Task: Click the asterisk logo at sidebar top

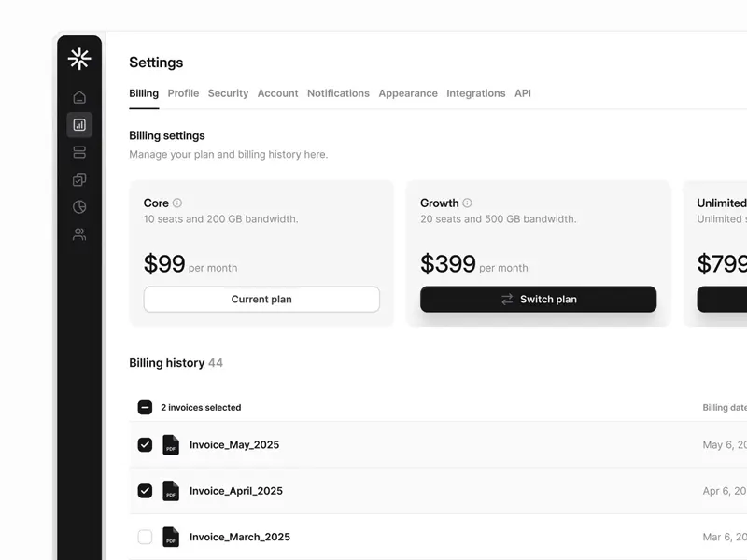Action: [x=79, y=58]
